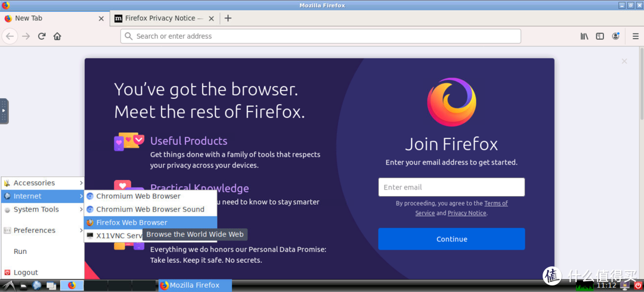Click the forward navigation arrow
The width and height of the screenshot is (644, 292).
tap(26, 36)
